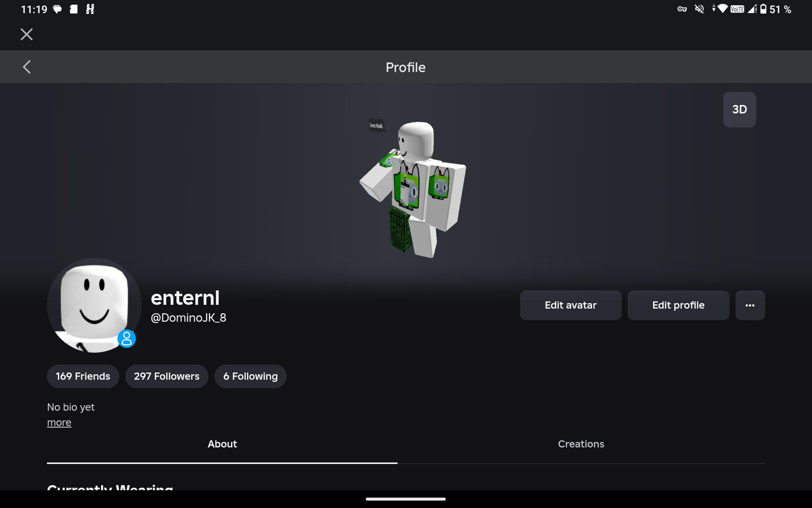Tap the battery indicator icon
This screenshot has height=508, width=812.
(x=763, y=9)
